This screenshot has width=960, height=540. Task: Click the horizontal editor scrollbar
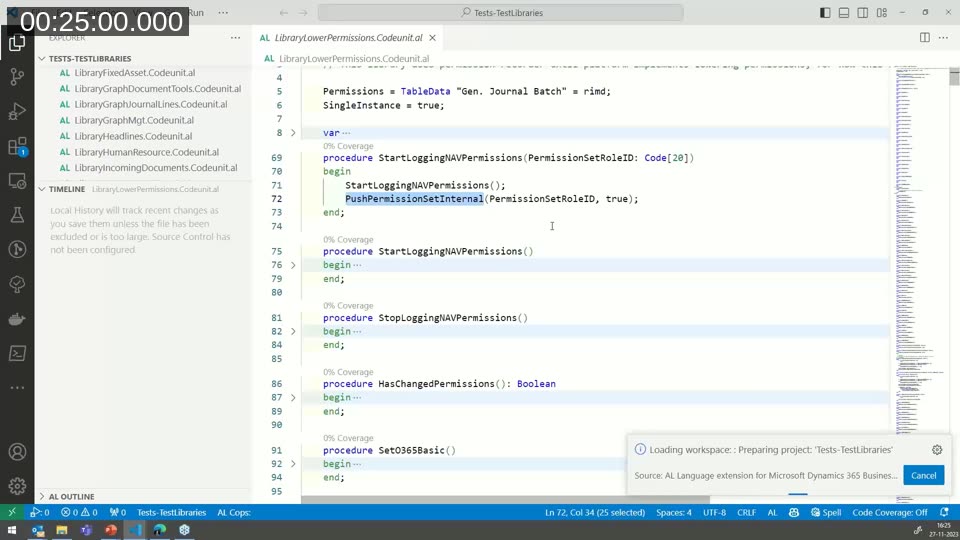coord(505,500)
